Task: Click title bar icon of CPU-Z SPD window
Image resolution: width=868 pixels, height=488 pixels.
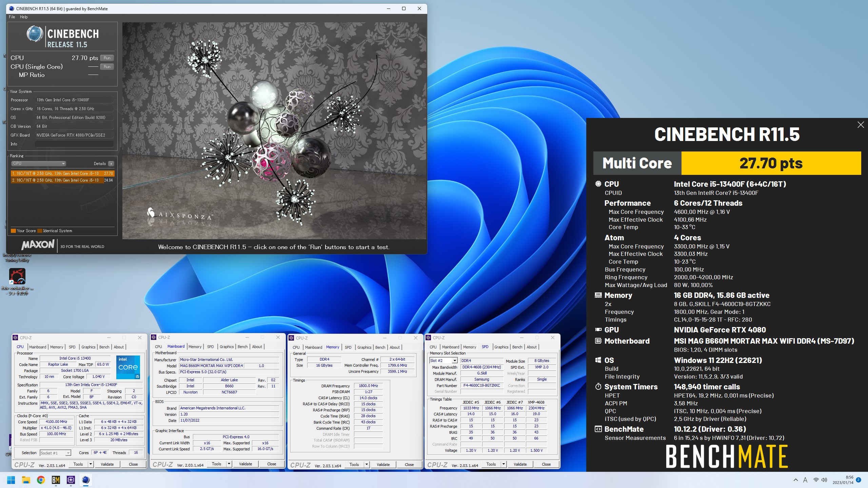Action: tap(428, 338)
